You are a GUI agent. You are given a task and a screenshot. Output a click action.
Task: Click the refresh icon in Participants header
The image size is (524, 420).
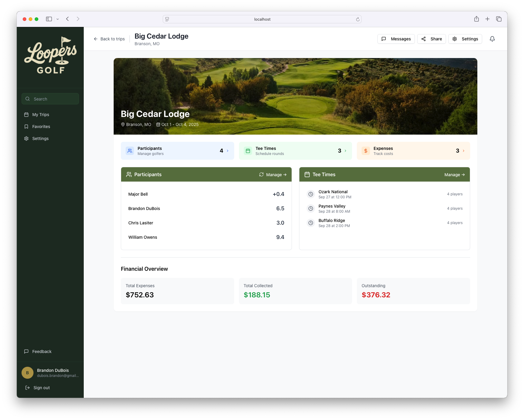[x=261, y=174]
